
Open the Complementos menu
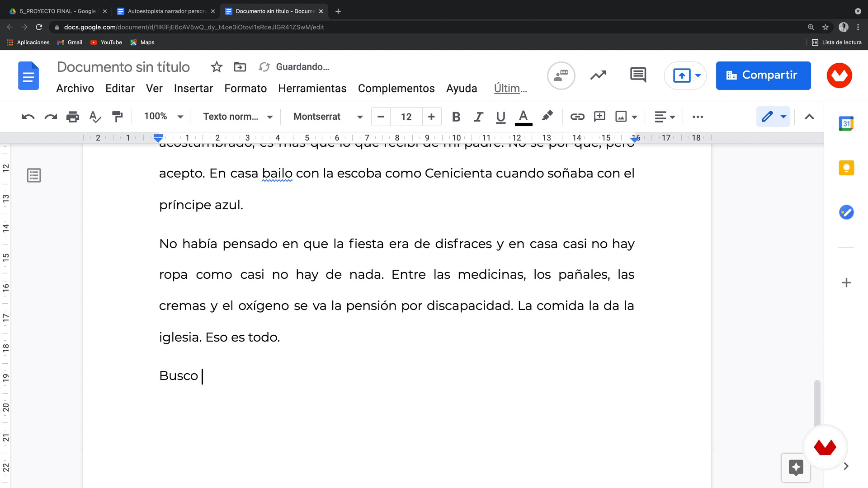[x=396, y=88]
